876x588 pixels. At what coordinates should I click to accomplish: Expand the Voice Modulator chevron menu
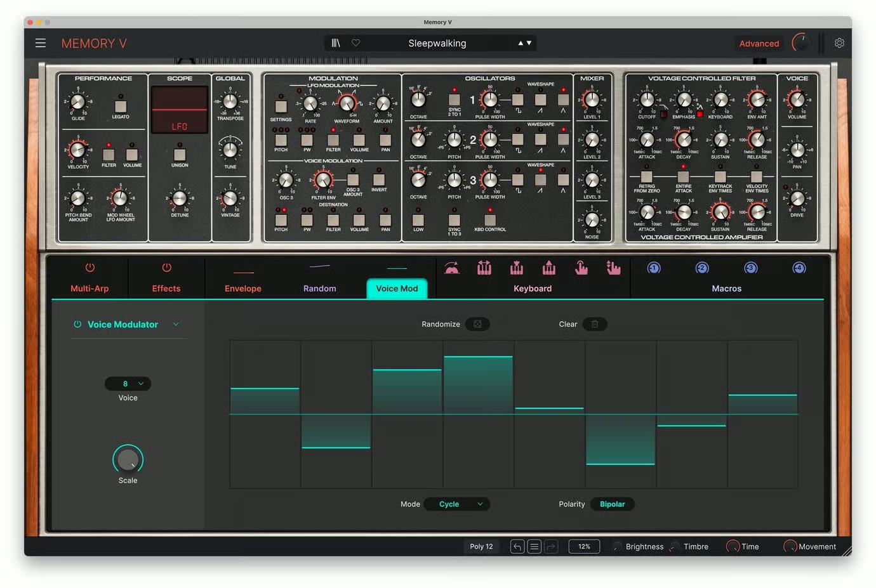(x=176, y=324)
